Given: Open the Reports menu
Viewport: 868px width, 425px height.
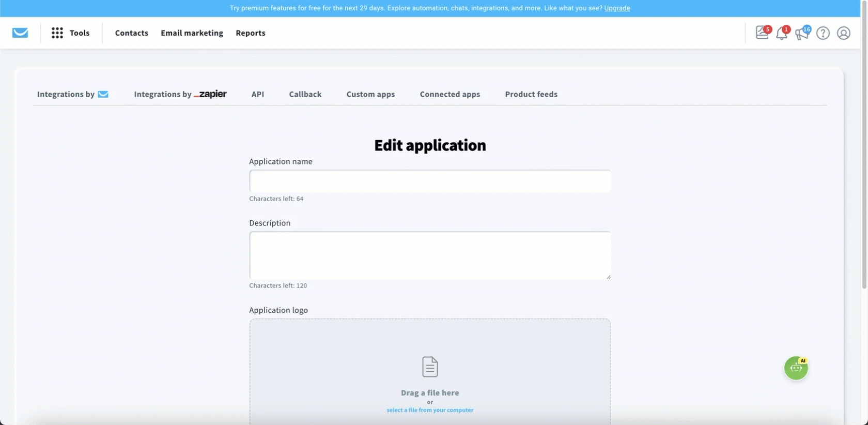Looking at the screenshot, I should [x=251, y=33].
